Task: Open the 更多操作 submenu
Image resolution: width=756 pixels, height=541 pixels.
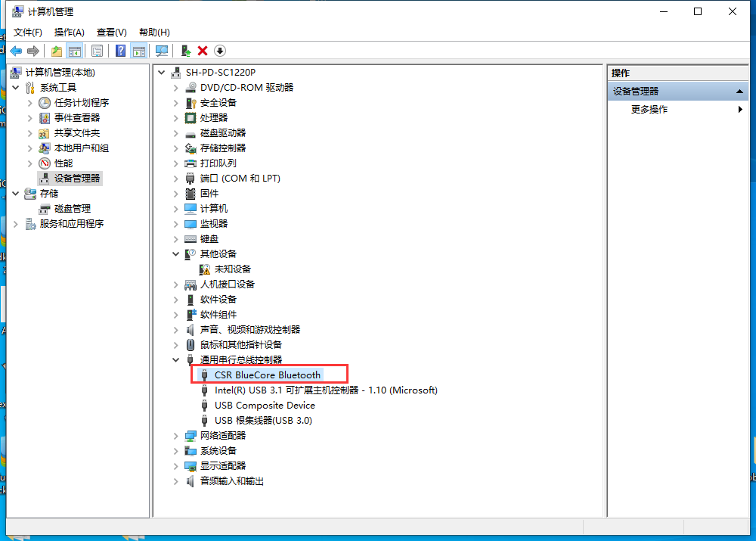Action: pyautogui.click(x=677, y=110)
